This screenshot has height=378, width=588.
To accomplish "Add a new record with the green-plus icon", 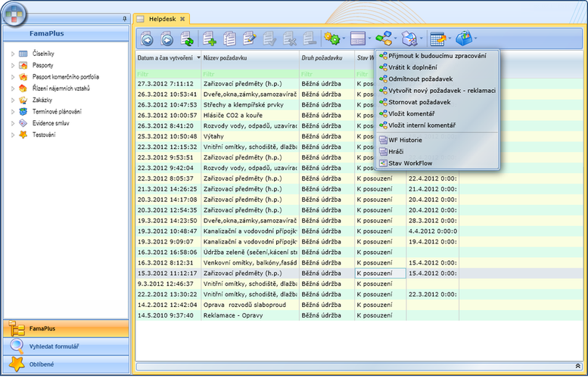I will click(x=210, y=38).
